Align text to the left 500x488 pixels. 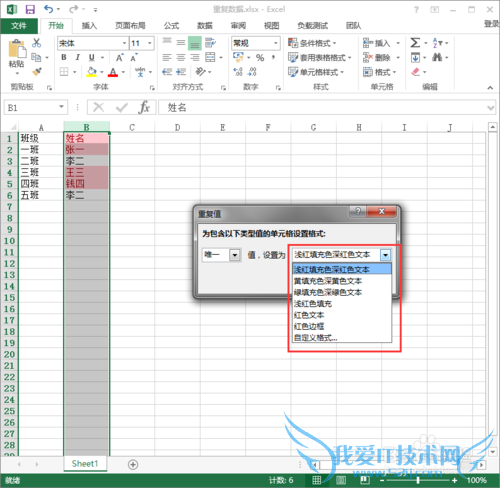(167, 57)
